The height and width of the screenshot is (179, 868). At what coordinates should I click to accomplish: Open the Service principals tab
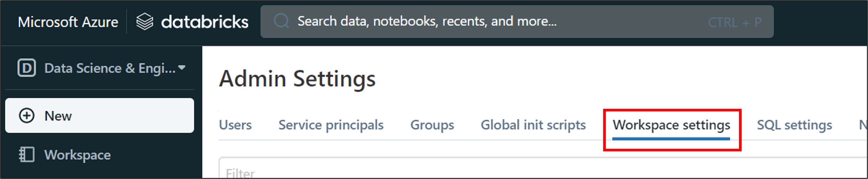(x=331, y=125)
